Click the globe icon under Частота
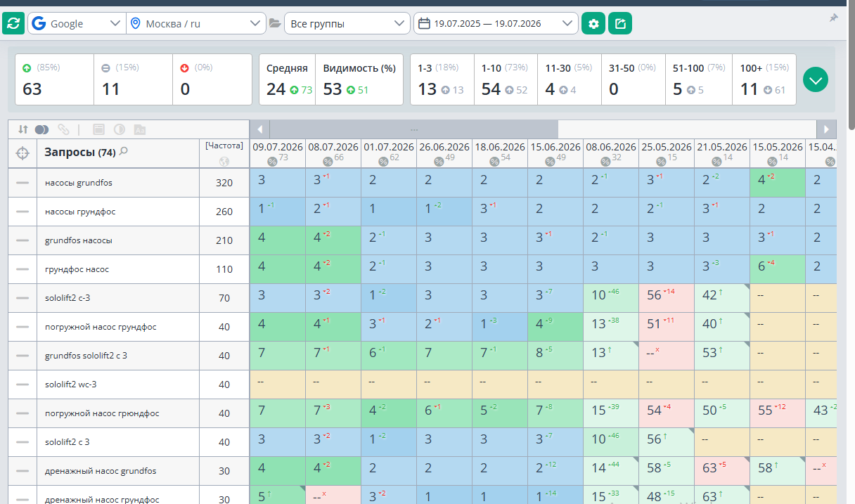 (224, 161)
